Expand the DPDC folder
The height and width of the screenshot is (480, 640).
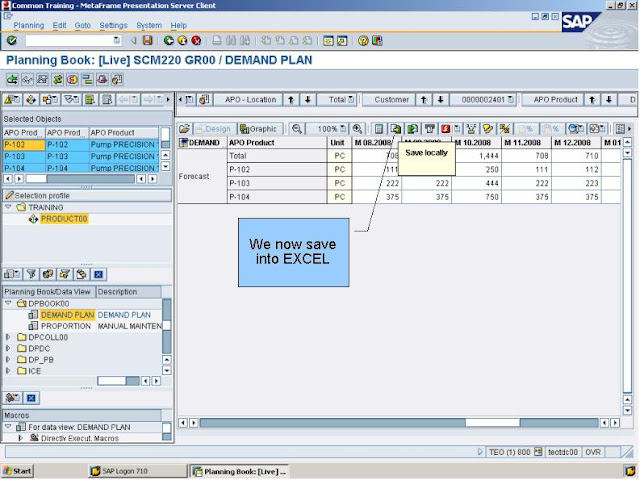click(x=8, y=349)
